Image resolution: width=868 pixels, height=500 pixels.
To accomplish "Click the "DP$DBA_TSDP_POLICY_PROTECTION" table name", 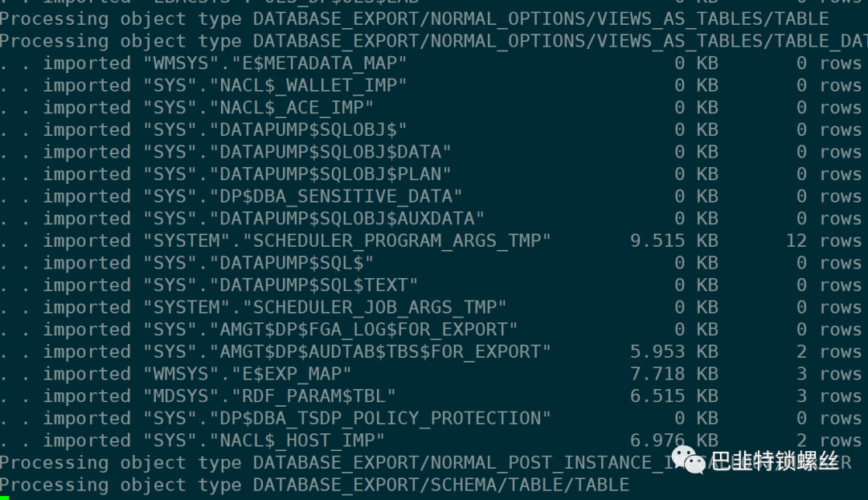I will click(380, 418).
